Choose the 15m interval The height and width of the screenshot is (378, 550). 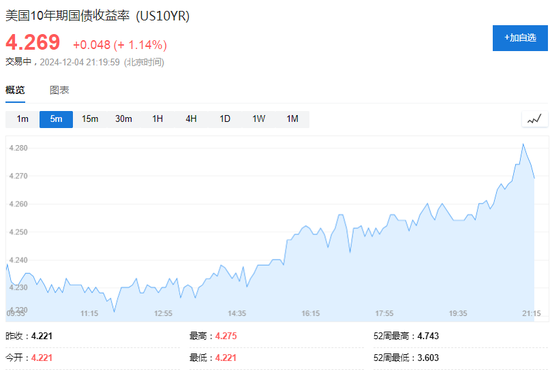click(90, 119)
